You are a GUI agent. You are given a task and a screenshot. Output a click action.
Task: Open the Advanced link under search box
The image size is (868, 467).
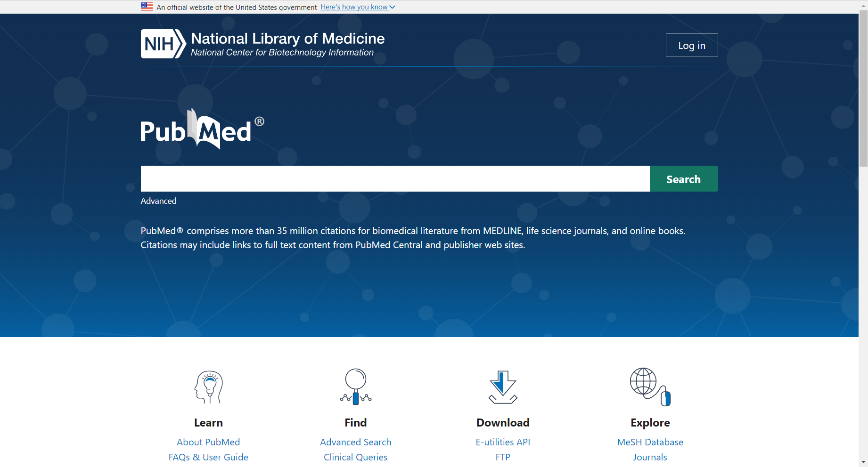159,201
